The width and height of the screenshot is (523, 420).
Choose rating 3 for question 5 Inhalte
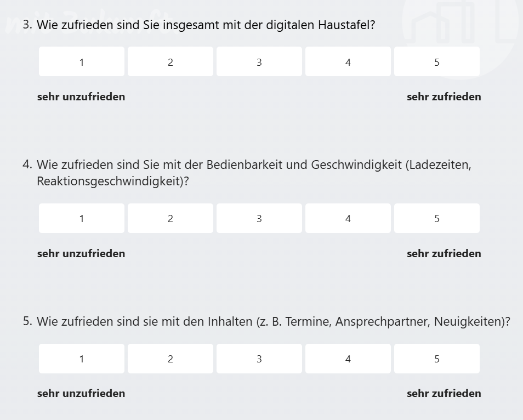[x=259, y=359]
